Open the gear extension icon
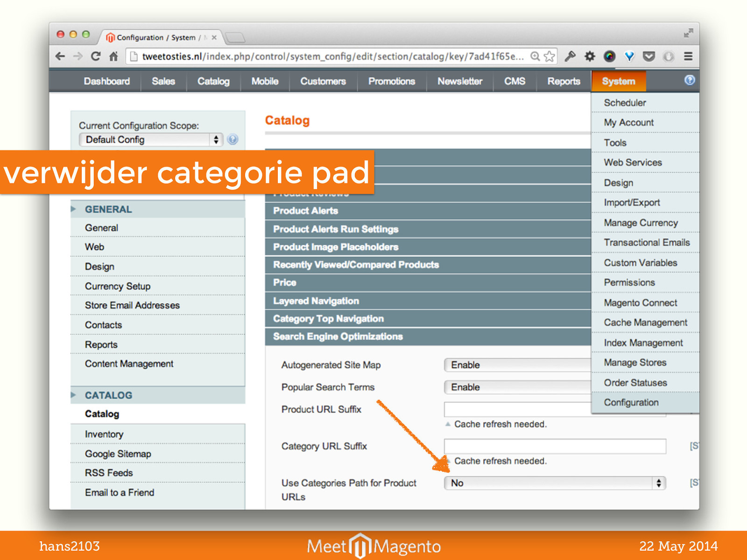This screenshot has height=560, width=747. coord(590,56)
